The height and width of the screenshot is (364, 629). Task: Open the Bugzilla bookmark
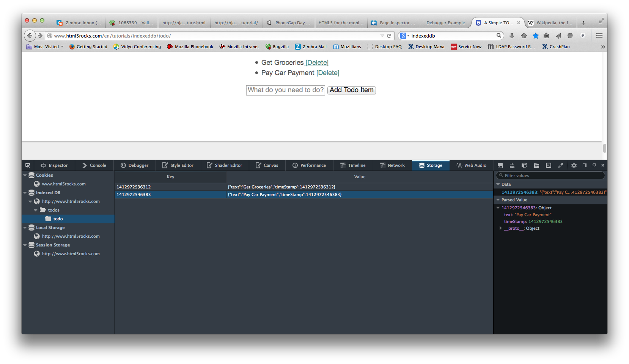tap(277, 47)
